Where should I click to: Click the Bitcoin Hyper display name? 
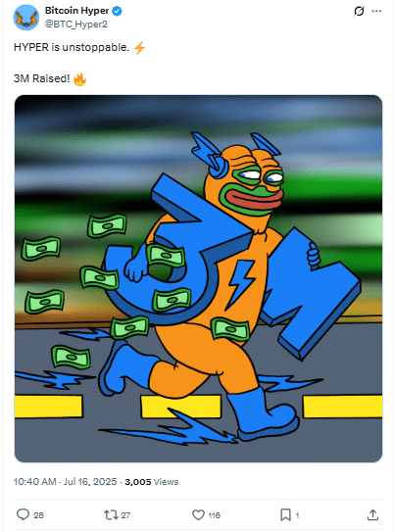click(76, 11)
